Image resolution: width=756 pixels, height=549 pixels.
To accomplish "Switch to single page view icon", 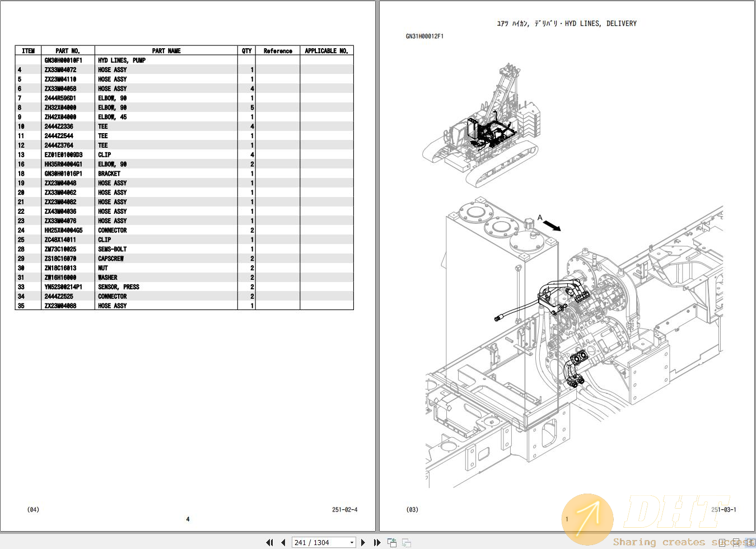I will [723, 542].
